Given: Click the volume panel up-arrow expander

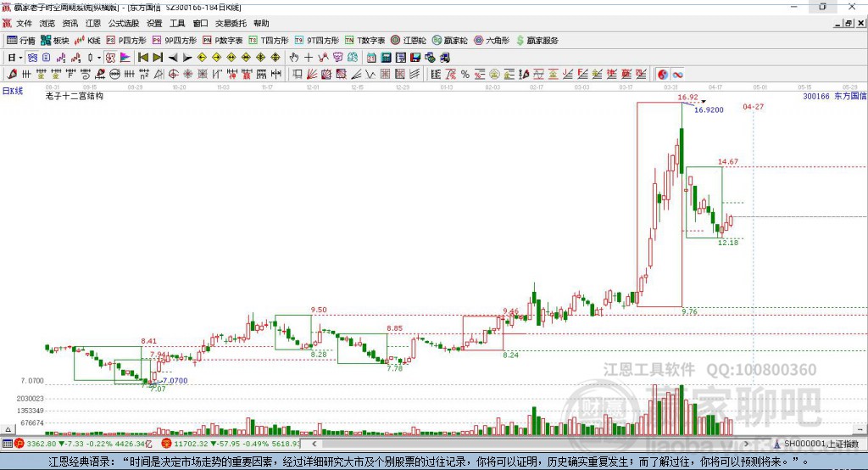Looking at the screenshot, I should pyautogui.click(x=8, y=429).
